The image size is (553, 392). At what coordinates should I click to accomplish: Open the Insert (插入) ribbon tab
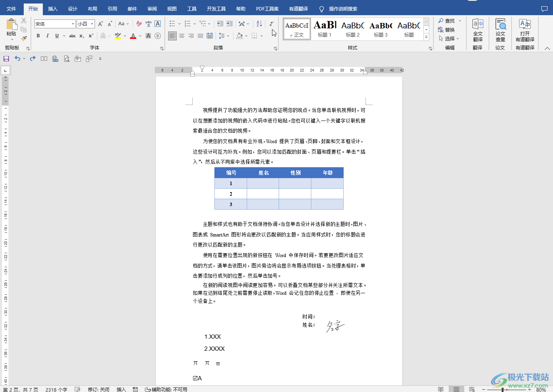point(53,9)
